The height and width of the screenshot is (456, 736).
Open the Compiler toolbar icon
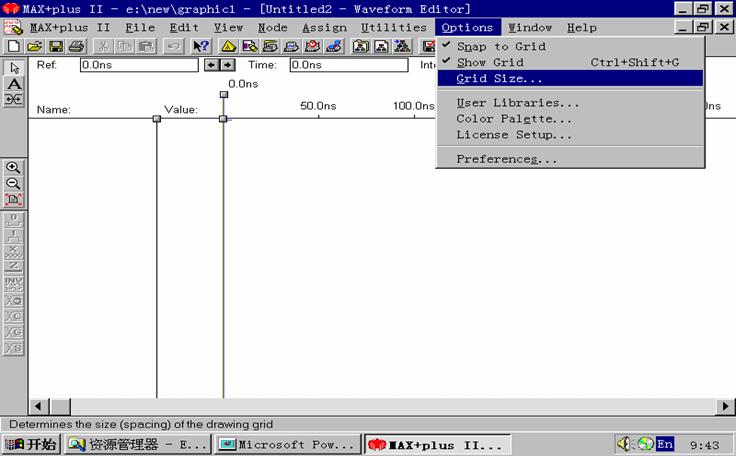[270, 46]
